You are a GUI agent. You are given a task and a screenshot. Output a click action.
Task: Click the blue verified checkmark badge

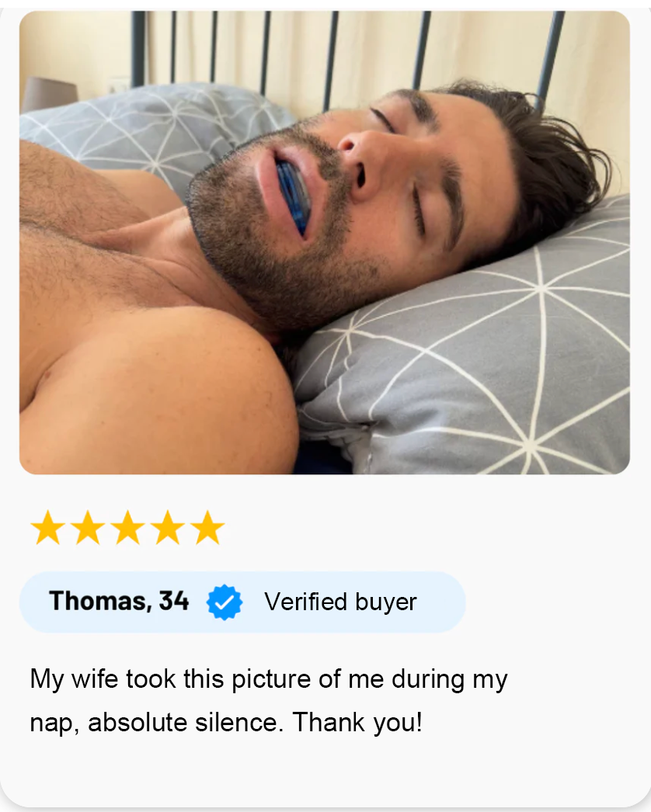point(224,602)
